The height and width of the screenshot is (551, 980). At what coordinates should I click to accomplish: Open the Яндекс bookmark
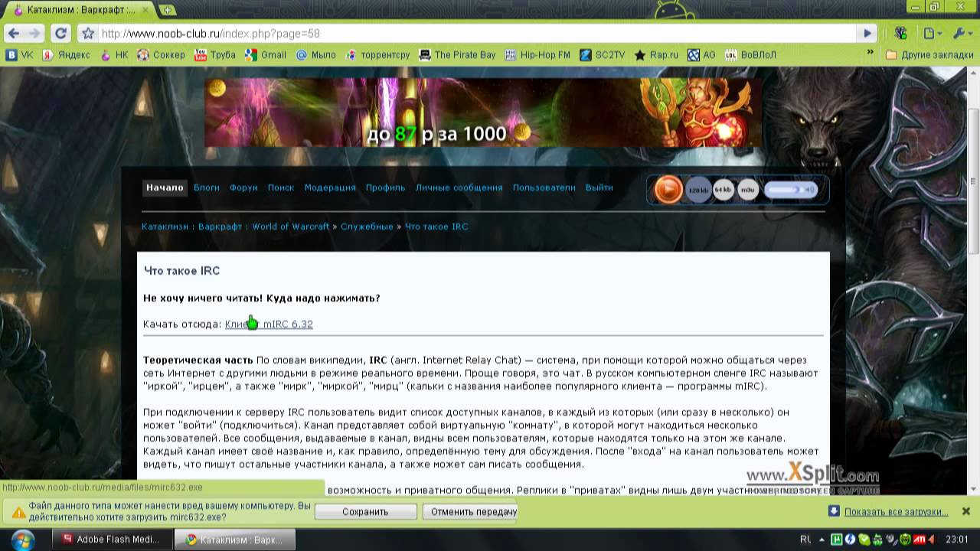tap(67, 55)
